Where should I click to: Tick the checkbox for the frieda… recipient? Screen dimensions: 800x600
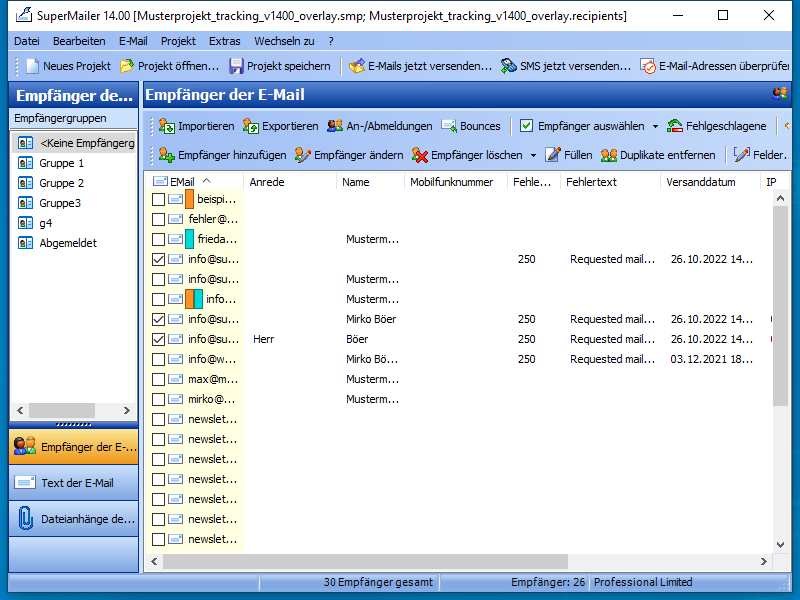(x=158, y=239)
